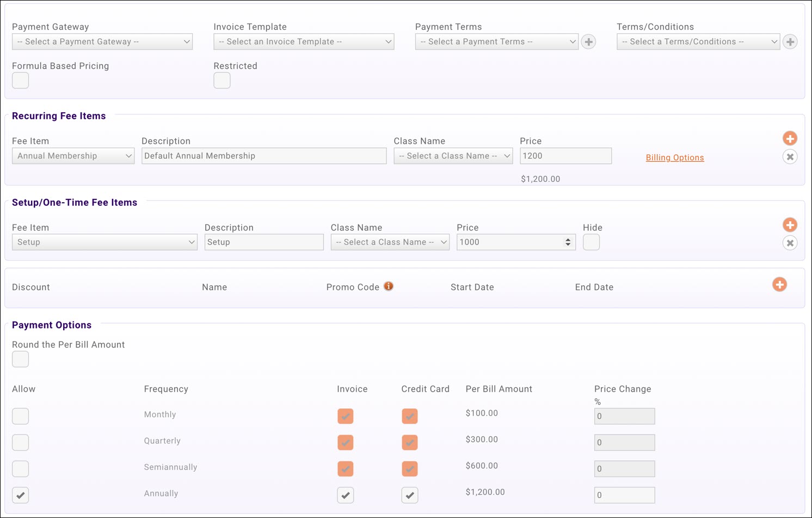Add a new Recurring Fee Item
Image resolution: width=812 pixels, height=518 pixels.
[x=790, y=138]
